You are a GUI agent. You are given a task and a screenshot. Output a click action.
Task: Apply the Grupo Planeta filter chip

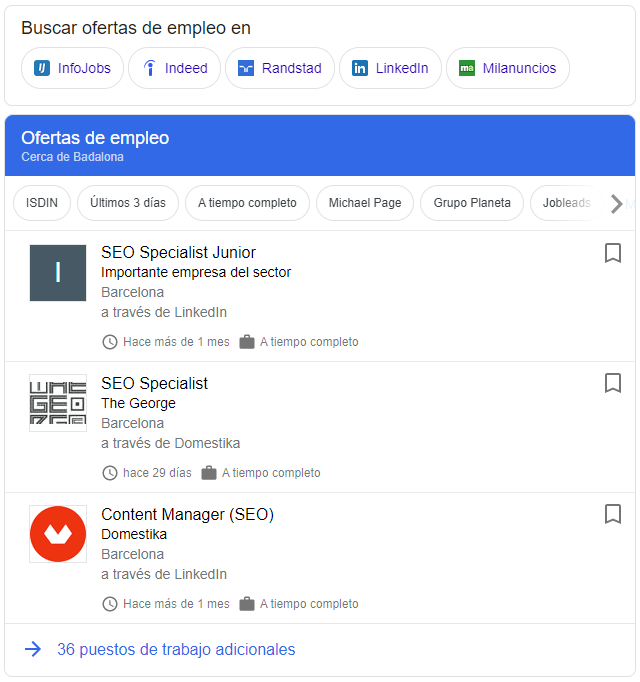pyautogui.click(x=472, y=203)
